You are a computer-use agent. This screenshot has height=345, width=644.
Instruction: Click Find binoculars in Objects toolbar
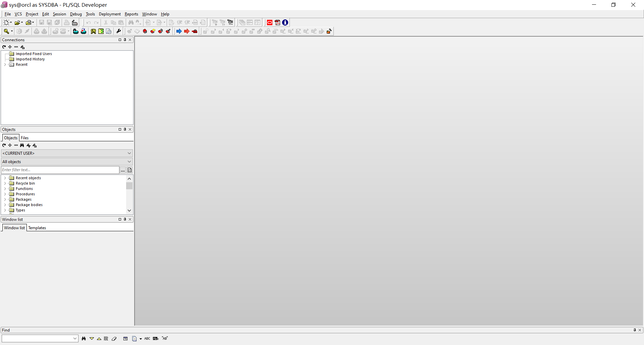[x=22, y=145]
